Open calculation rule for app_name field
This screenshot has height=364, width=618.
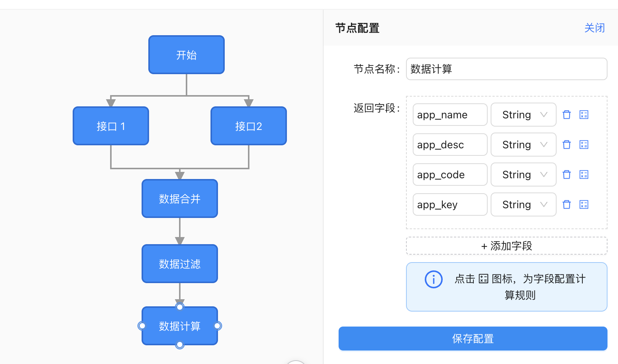(x=584, y=115)
